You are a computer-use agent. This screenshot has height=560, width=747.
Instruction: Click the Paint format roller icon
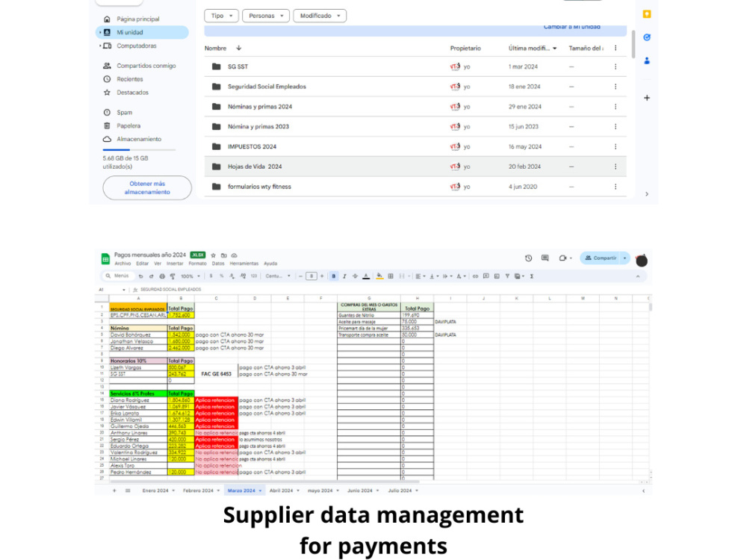coord(173,276)
